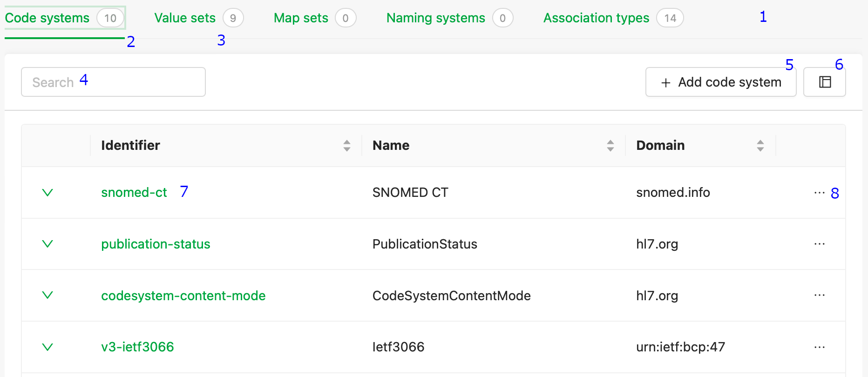Sort table by Domain column arrows
This screenshot has width=868, height=377.
(760, 146)
